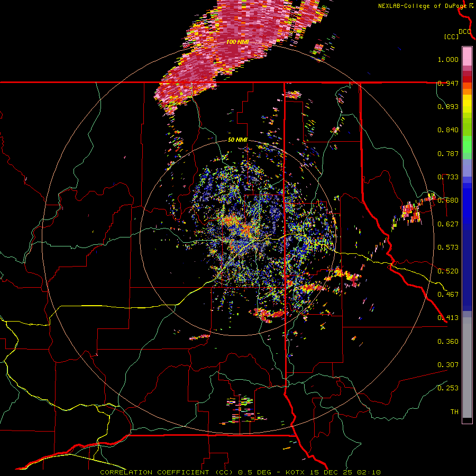Click the 0.360 color scale value
The height and width of the screenshot is (476, 476).
(x=448, y=342)
